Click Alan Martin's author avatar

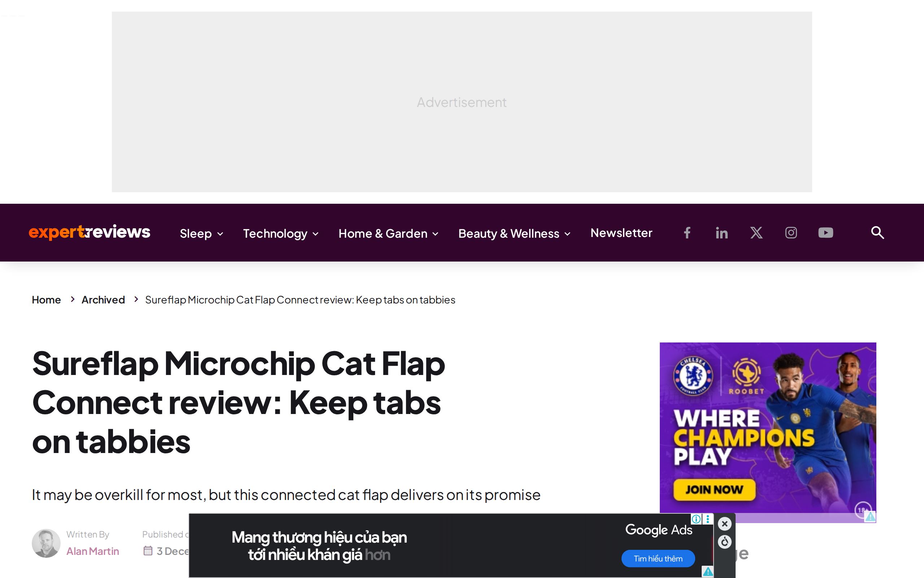click(x=46, y=543)
